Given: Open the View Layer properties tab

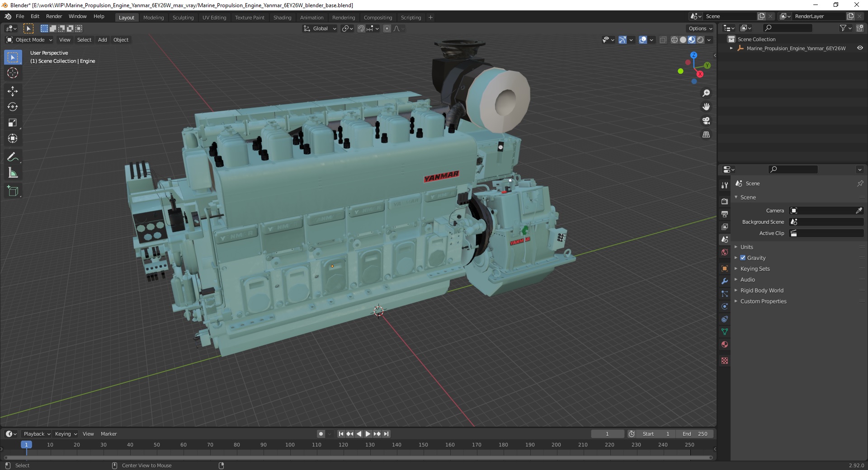Looking at the screenshot, I should pyautogui.click(x=725, y=226).
